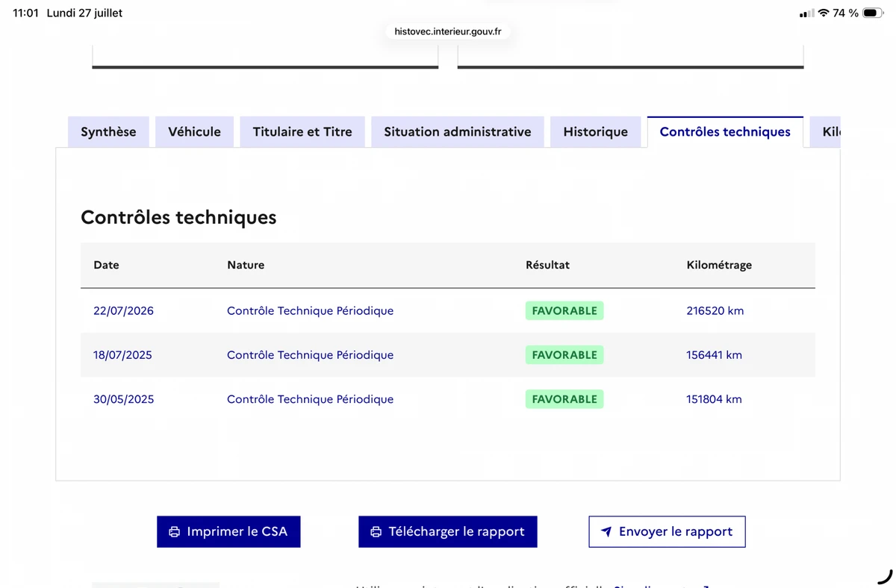Select the Situation administrative tab
The width and height of the screenshot is (896, 588).
pyautogui.click(x=458, y=132)
